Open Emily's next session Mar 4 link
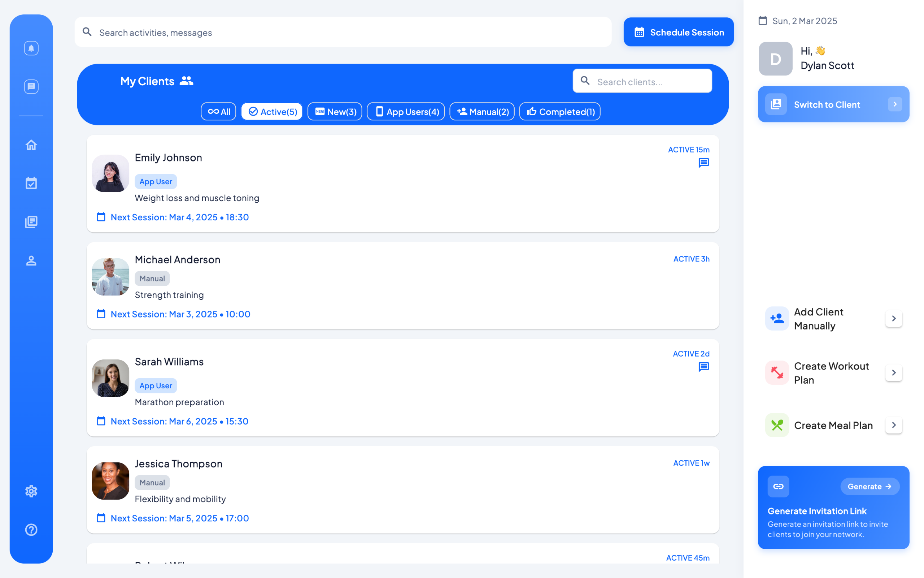Screen dimensions: 924x578 179,217
